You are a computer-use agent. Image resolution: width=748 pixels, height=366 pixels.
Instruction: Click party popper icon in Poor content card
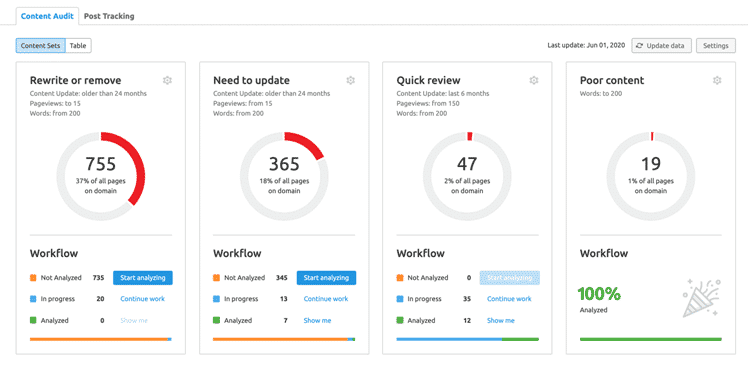(x=701, y=299)
